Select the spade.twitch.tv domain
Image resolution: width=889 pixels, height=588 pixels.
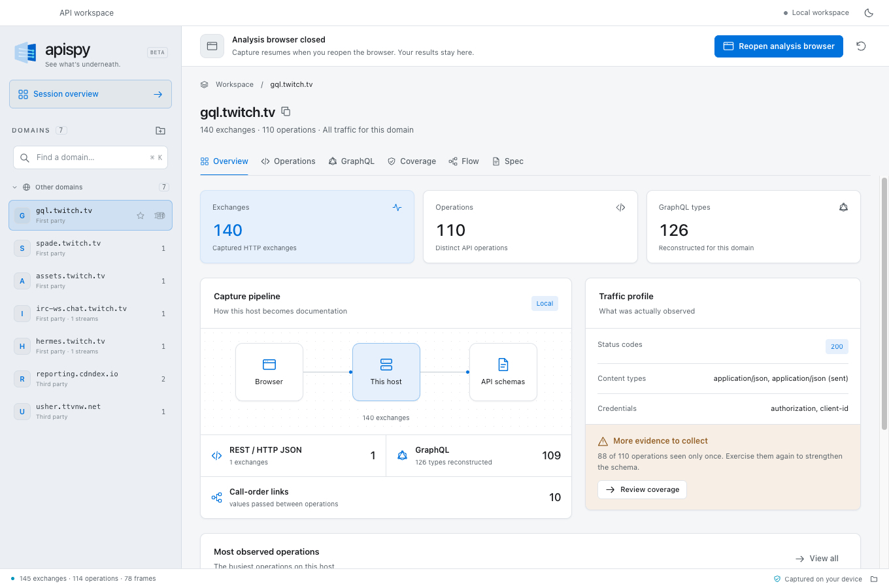[x=90, y=248]
